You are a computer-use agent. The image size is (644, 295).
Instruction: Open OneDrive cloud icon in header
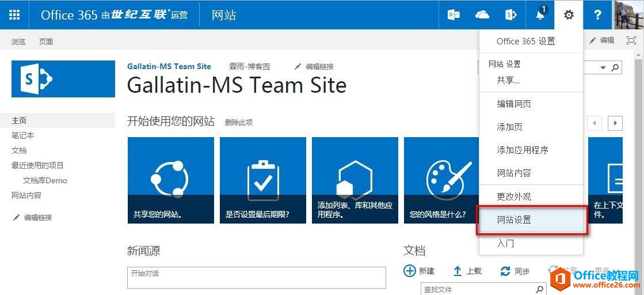pyautogui.click(x=482, y=15)
